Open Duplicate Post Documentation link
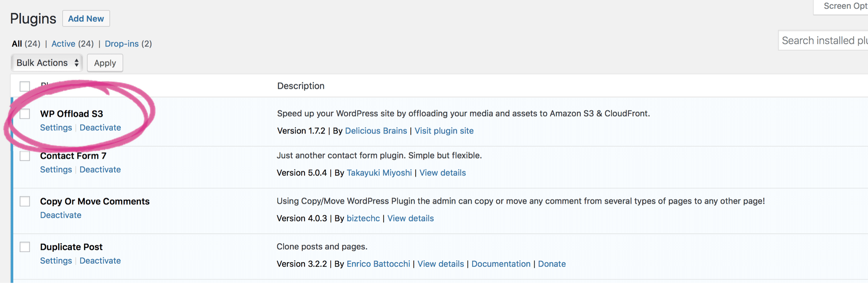 click(x=501, y=264)
